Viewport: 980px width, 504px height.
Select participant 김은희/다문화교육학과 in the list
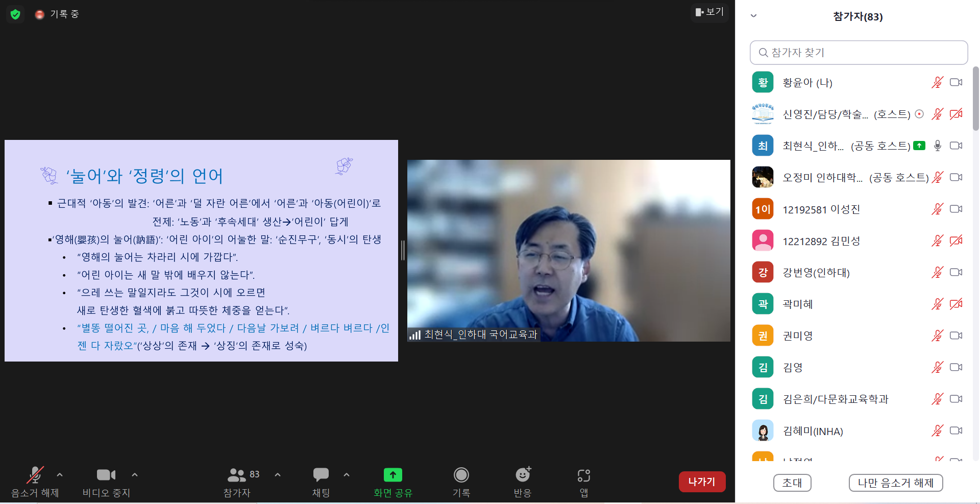(x=859, y=399)
